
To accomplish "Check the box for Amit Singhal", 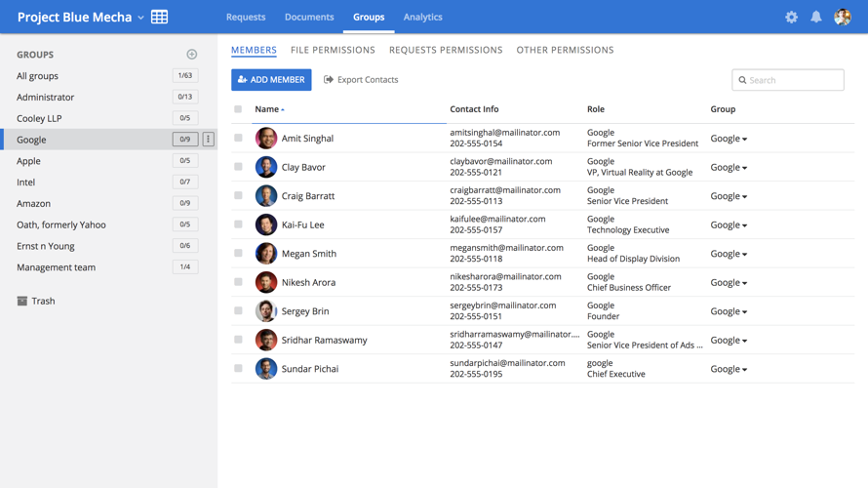I will tap(238, 138).
